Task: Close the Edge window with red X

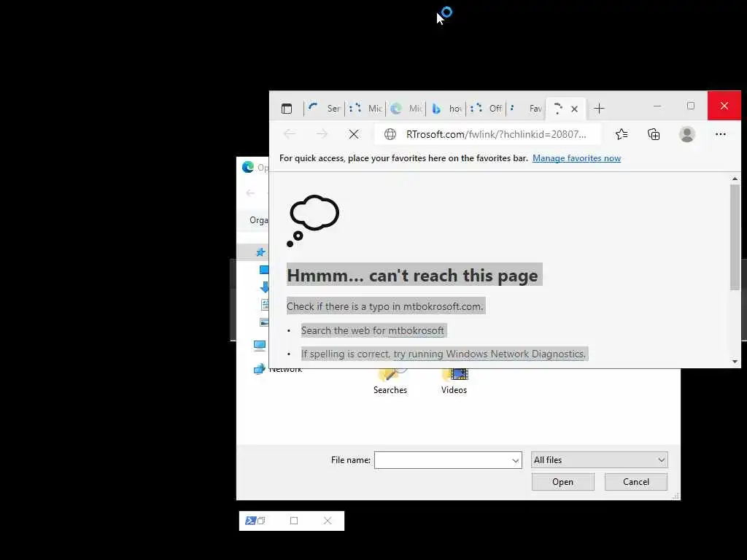Action: [x=724, y=106]
